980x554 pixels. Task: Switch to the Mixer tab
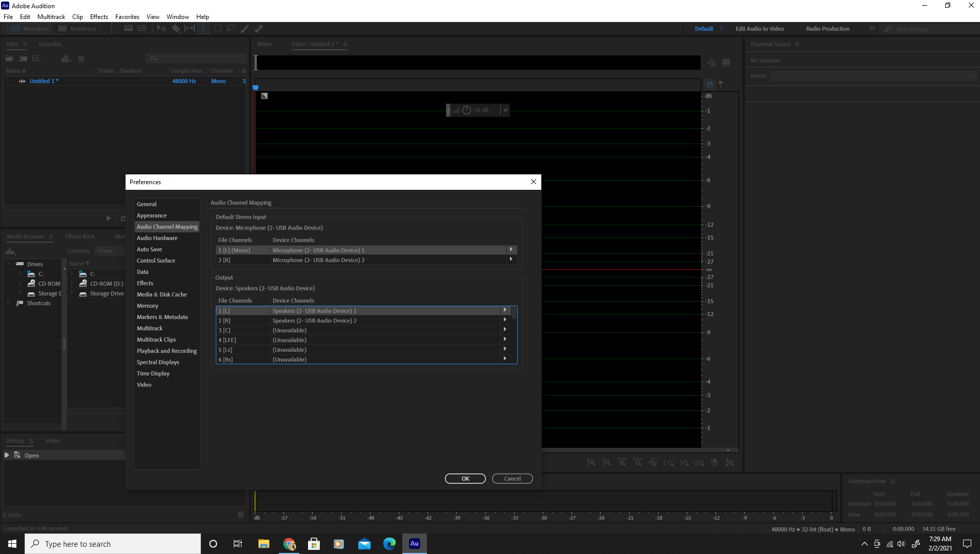264,44
